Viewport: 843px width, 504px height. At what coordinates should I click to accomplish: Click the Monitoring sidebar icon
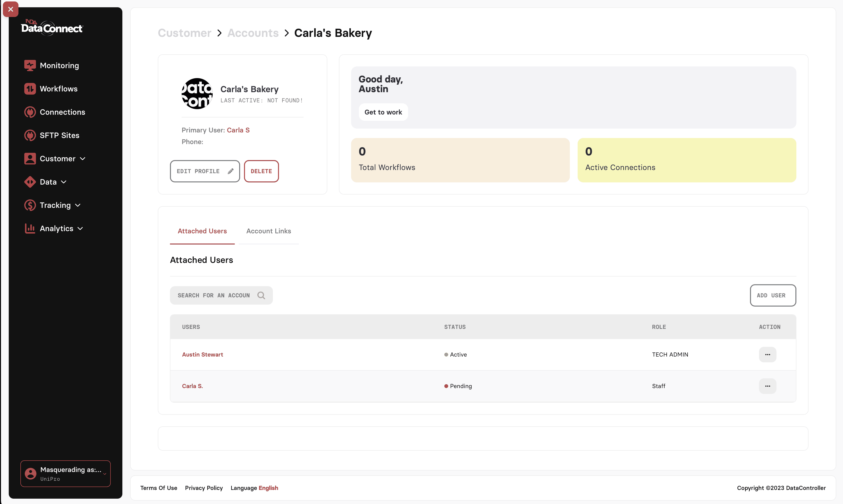[x=30, y=65]
